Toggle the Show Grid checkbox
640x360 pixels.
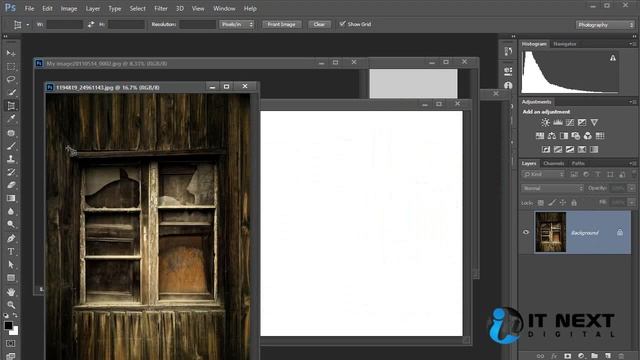coord(342,24)
